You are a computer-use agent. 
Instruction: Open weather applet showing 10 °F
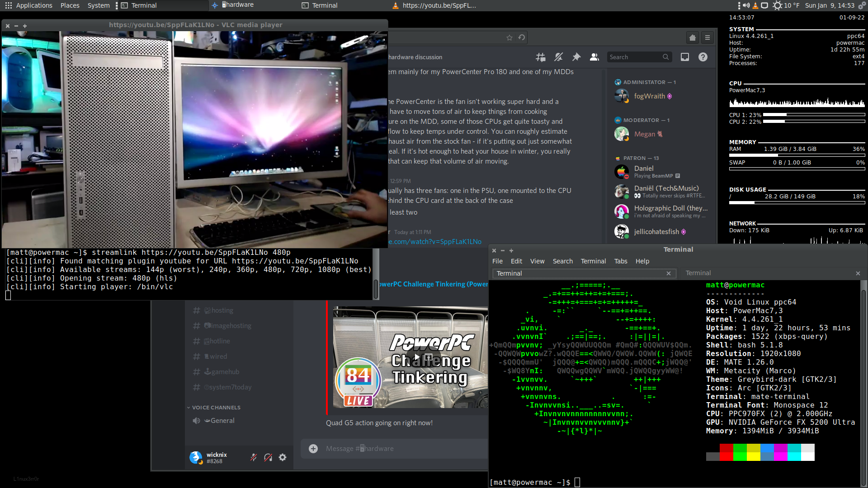786,5
